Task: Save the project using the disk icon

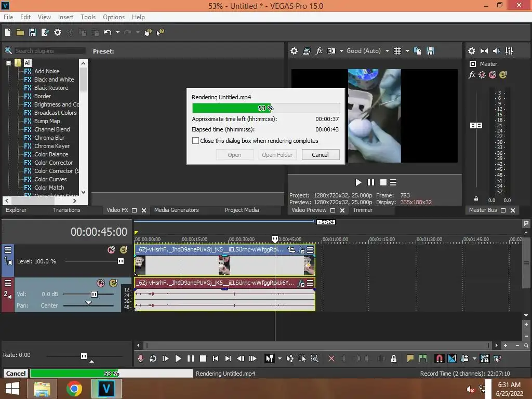Action: click(33, 32)
